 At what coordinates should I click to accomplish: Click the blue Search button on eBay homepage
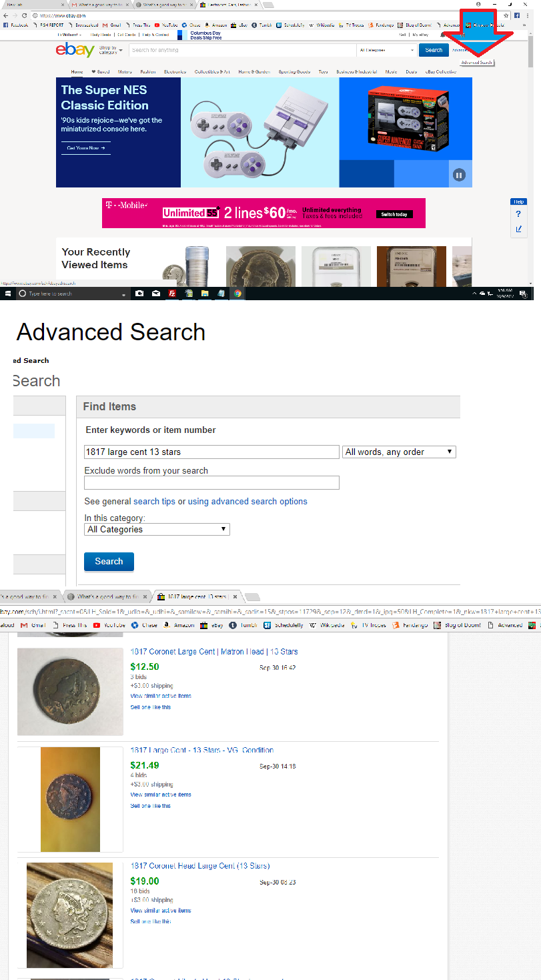[434, 50]
